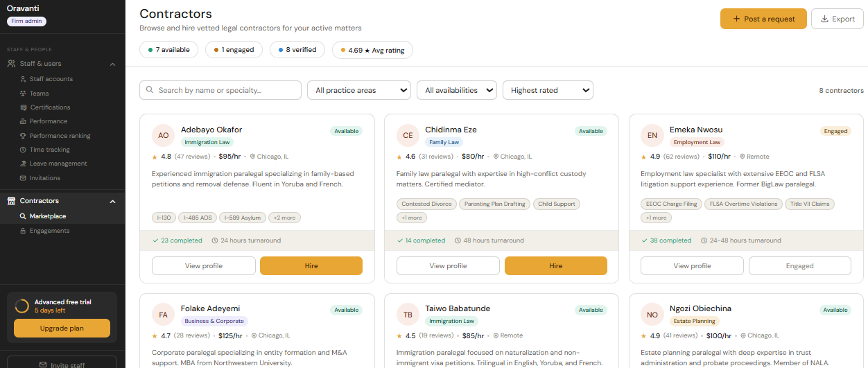The height and width of the screenshot is (368, 868).
Task: Click Engaged button on Emeka Nwosu card
Action: [x=800, y=265]
